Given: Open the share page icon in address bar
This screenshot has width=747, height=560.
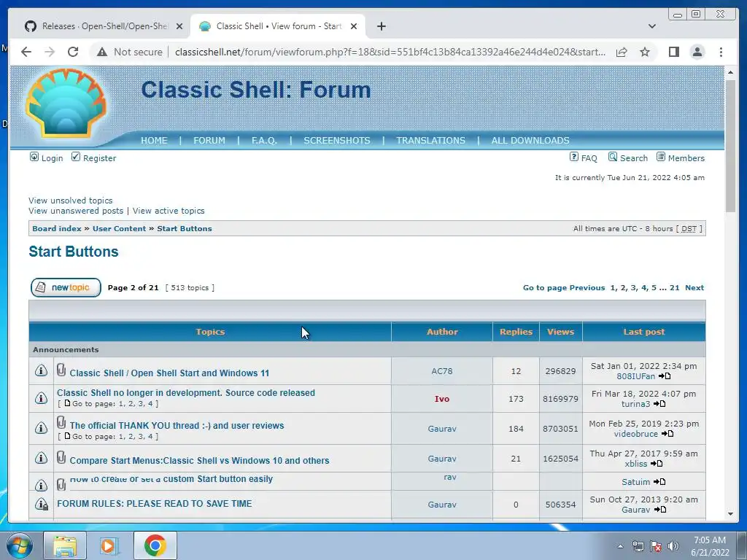Looking at the screenshot, I should click(x=622, y=52).
